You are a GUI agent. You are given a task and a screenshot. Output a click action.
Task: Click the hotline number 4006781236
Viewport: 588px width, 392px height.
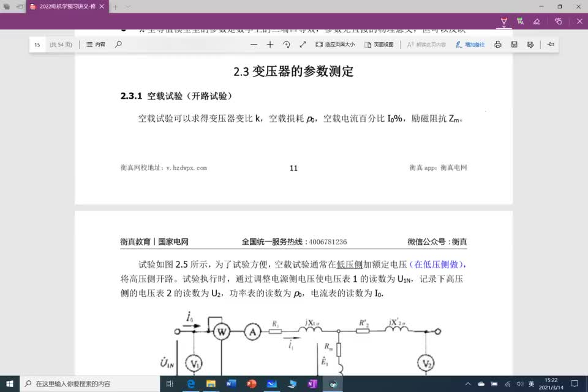(328, 242)
